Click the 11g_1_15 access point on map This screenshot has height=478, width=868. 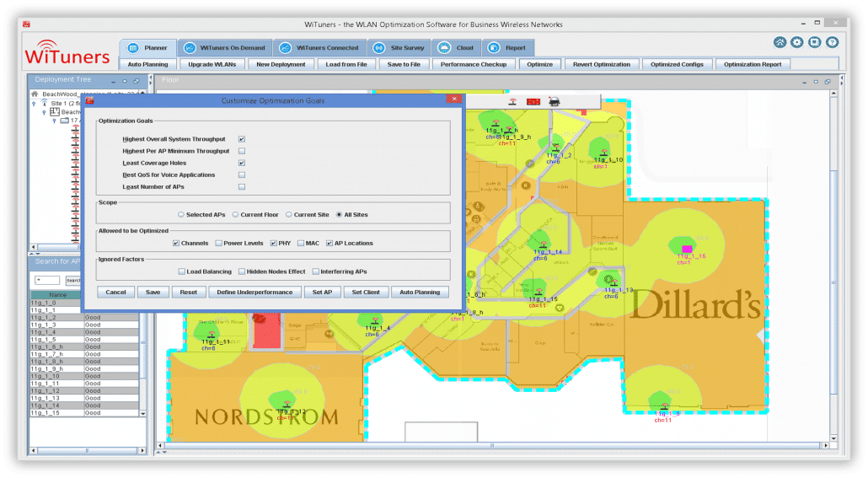[x=538, y=292]
